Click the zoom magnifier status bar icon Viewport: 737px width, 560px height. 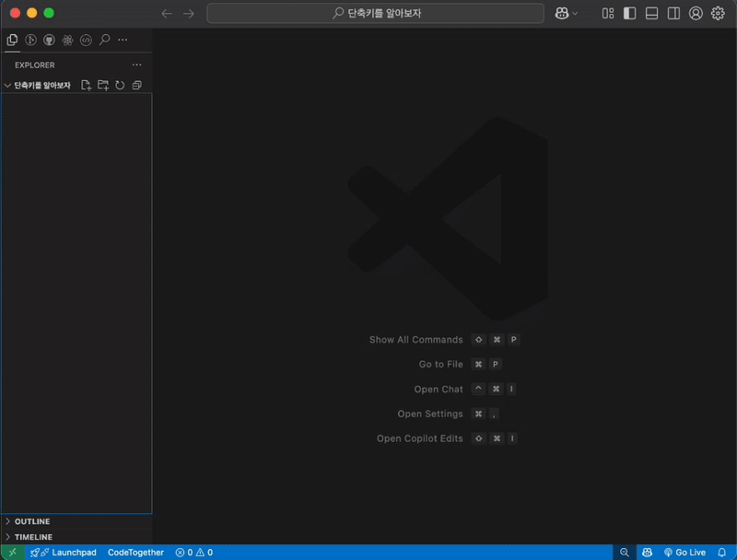(625, 553)
